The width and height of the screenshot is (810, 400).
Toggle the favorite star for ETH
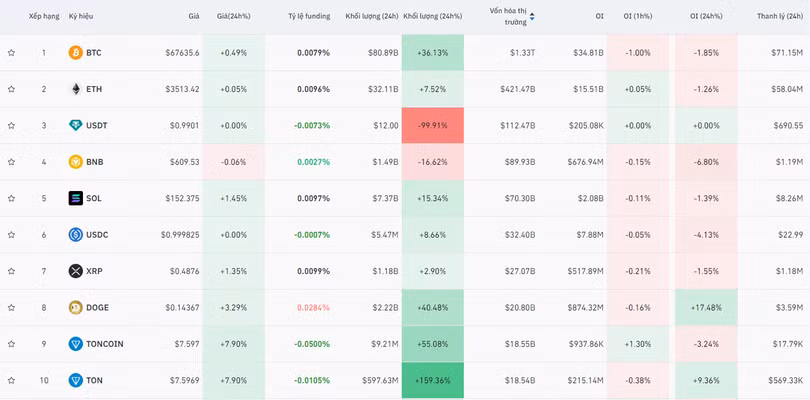tap(11, 89)
